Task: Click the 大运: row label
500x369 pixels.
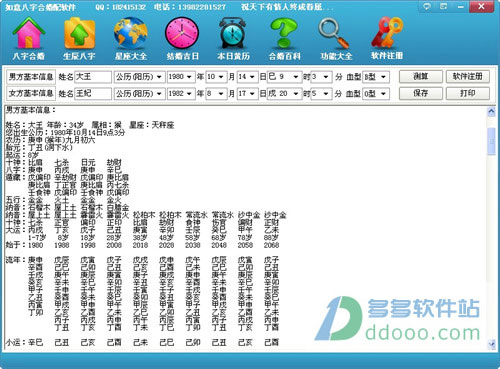Action: click(16, 230)
